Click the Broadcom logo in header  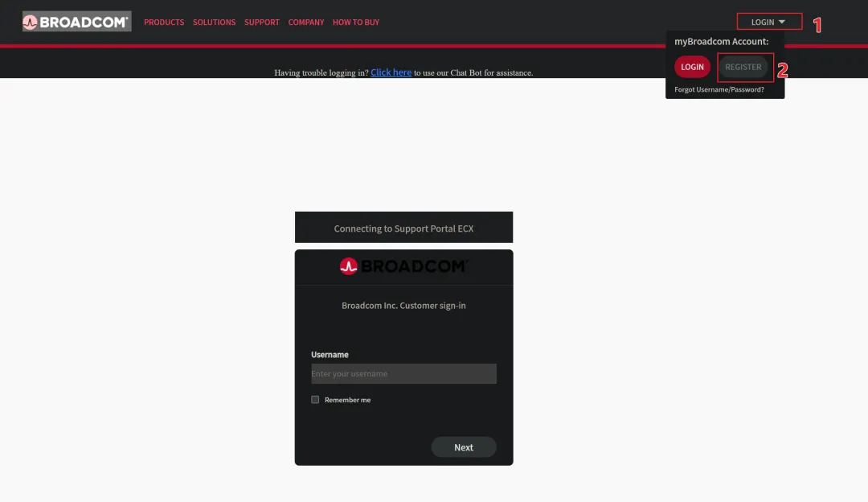77,22
